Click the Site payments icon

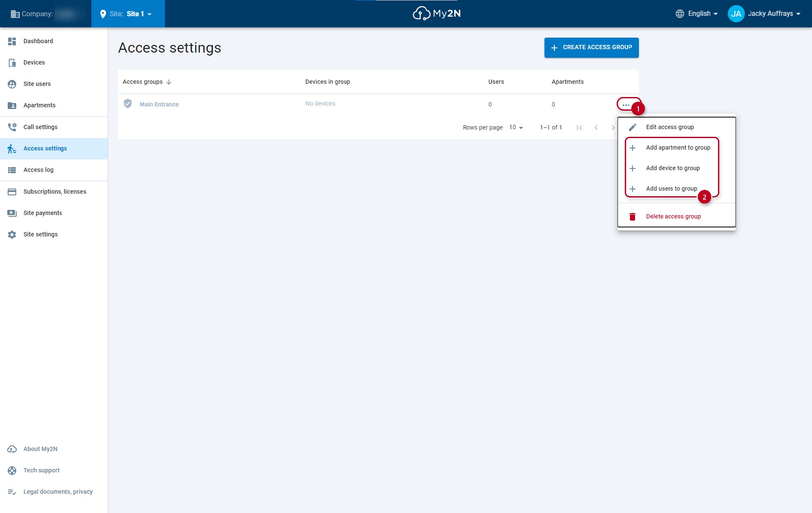click(12, 213)
